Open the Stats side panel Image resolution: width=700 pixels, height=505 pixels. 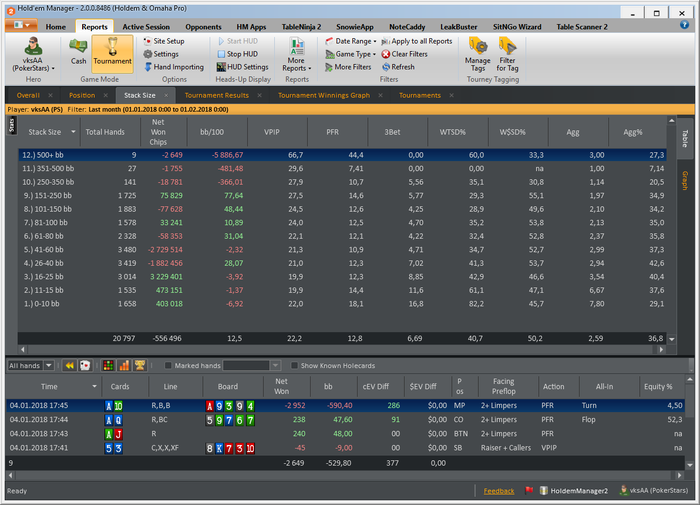[12, 125]
